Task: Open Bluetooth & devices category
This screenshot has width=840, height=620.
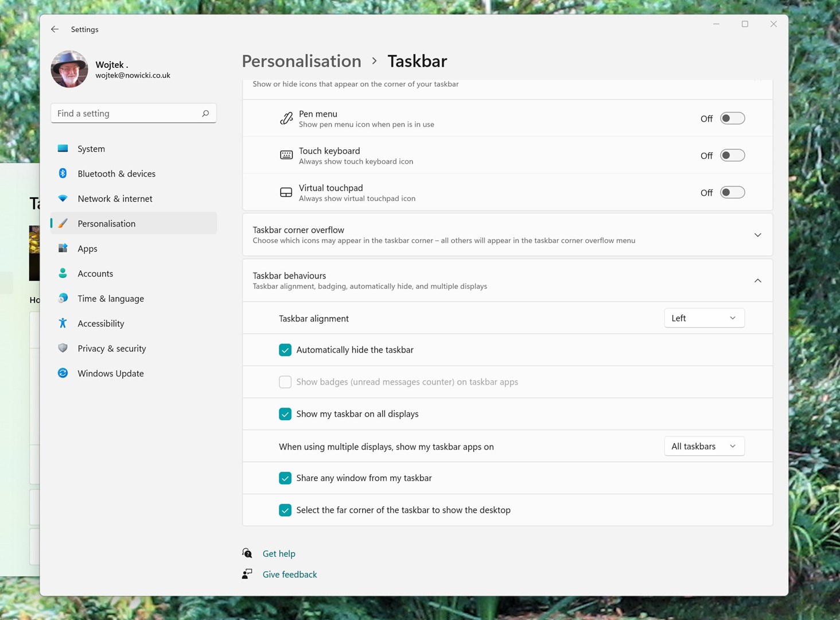Action: click(134, 173)
